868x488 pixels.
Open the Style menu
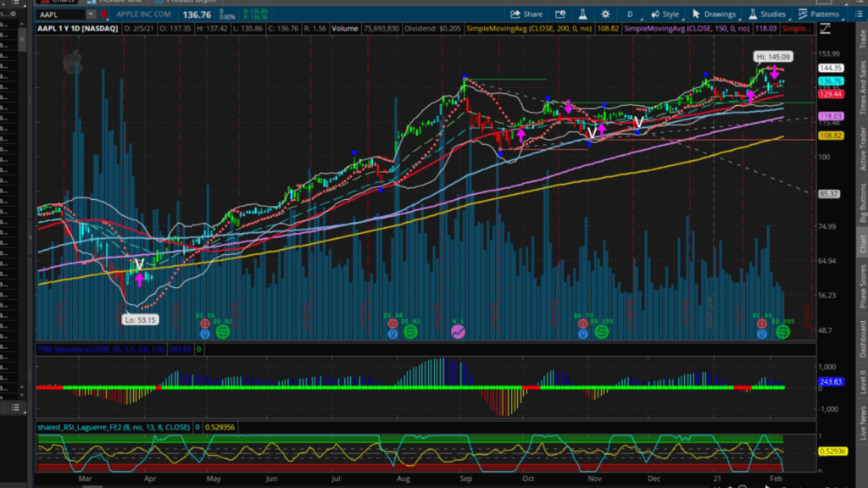tap(665, 14)
